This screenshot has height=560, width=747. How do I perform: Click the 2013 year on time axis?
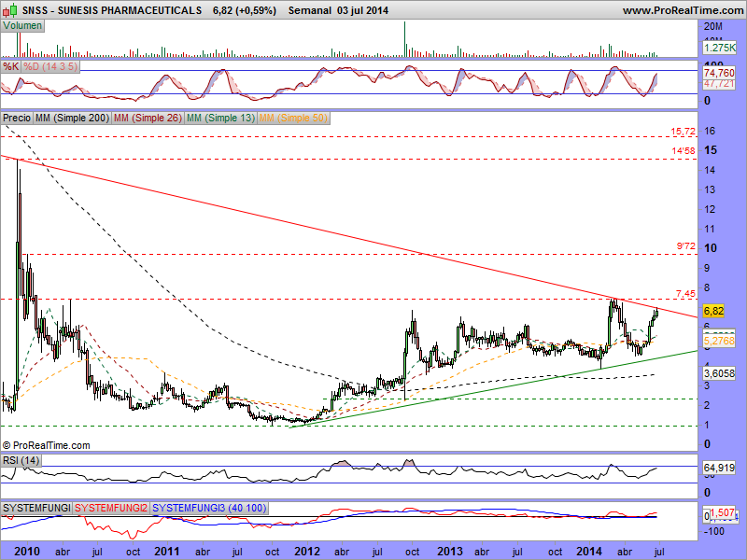pos(450,552)
